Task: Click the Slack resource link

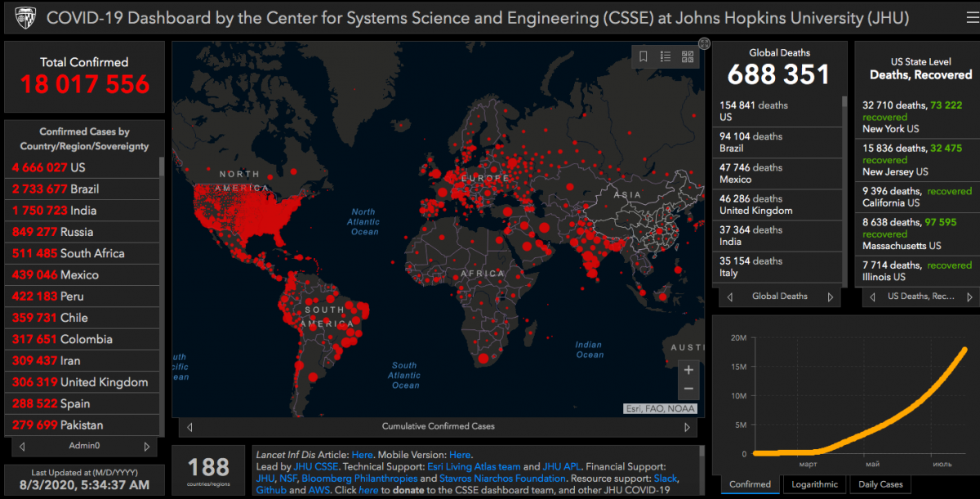Action: point(665,478)
